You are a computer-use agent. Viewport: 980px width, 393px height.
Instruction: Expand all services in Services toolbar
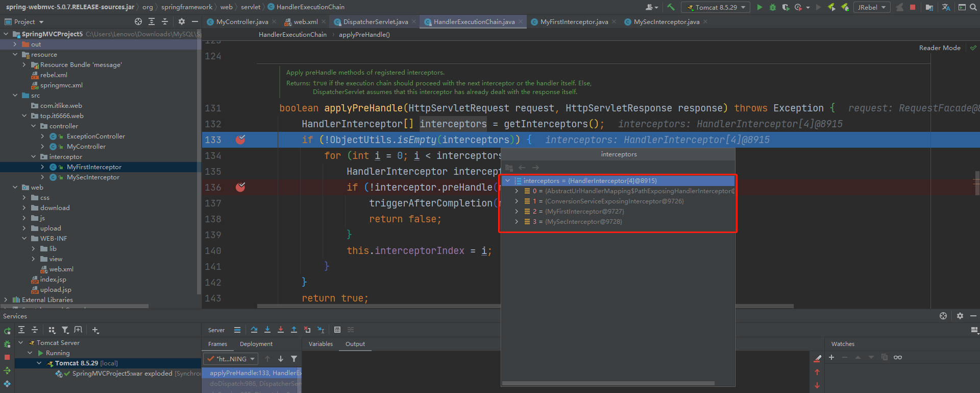click(21, 330)
